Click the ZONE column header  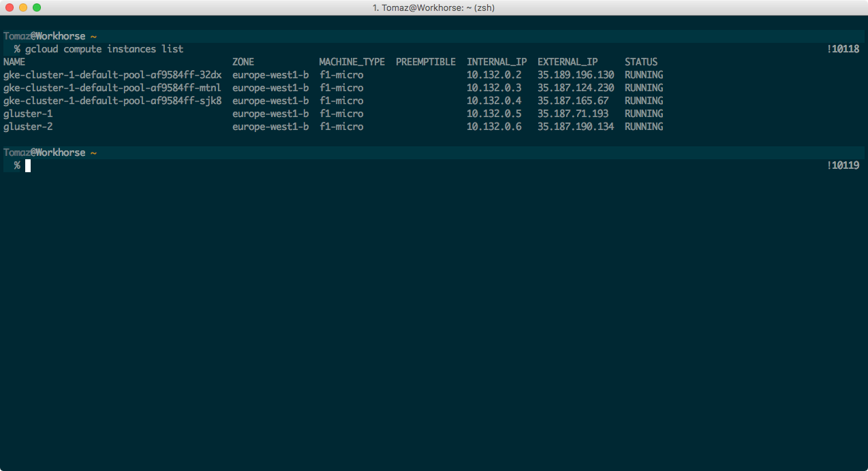coord(243,62)
